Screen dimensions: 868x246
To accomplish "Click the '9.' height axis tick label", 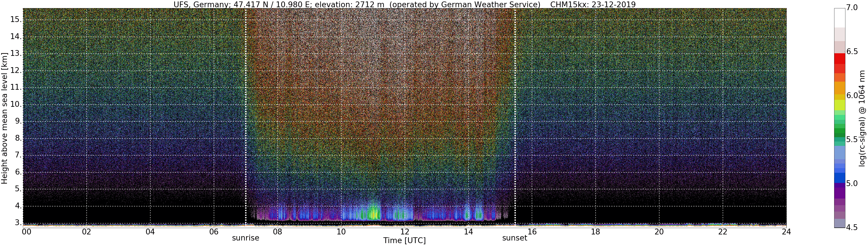I will coord(18,121).
